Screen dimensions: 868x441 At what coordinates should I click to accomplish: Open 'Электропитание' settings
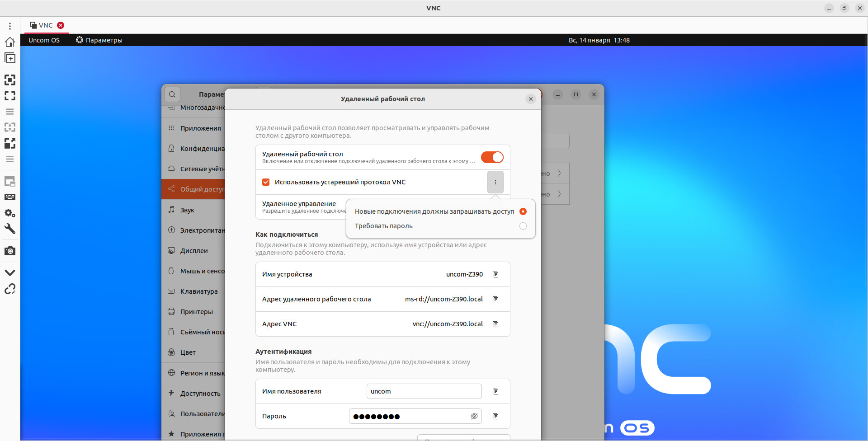tap(193, 230)
